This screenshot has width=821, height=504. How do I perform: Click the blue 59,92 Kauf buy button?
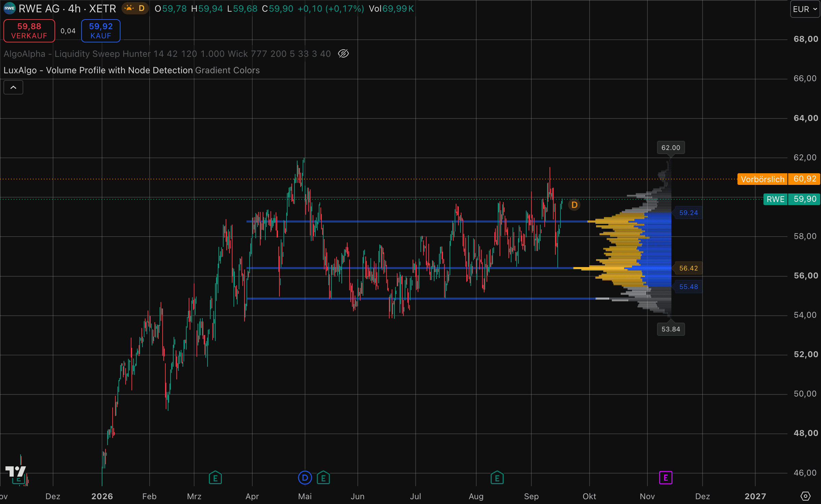101,31
